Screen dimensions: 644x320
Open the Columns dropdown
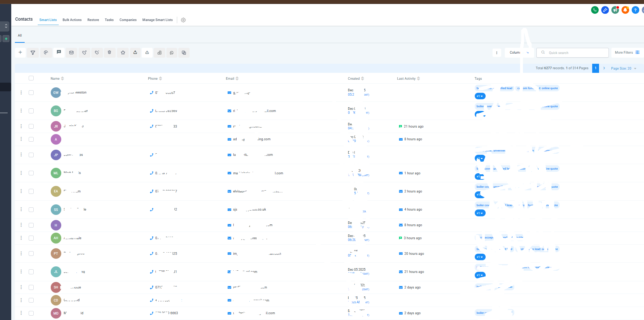pyautogui.click(x=519, y=53)
